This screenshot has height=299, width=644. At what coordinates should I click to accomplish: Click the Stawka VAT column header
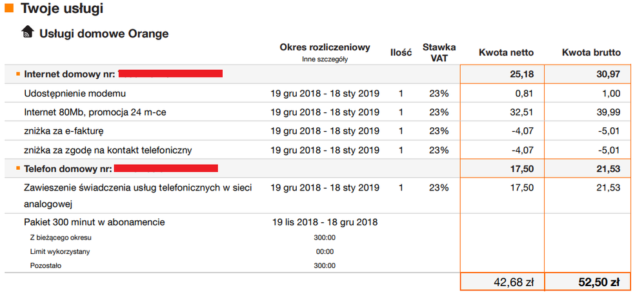(x=439, y=52)
